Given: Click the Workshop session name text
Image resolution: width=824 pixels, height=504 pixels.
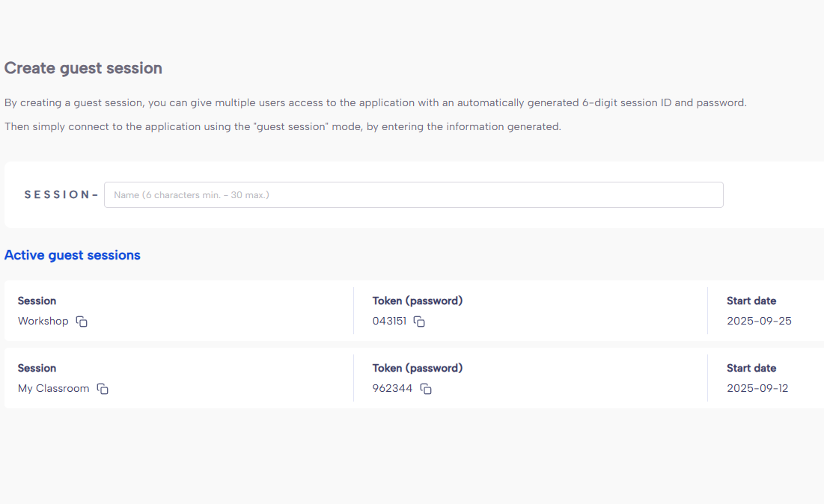Looking at the screenshot, I should click(43, 321).
